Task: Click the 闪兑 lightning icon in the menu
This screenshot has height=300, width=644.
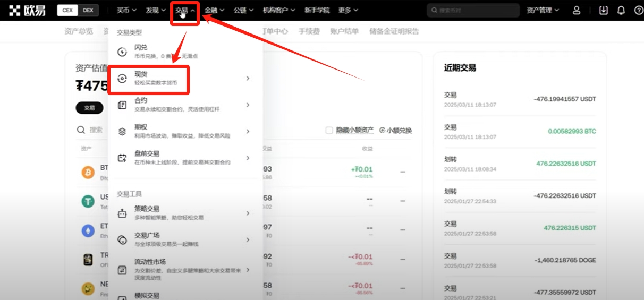Action: click(122, 52)
